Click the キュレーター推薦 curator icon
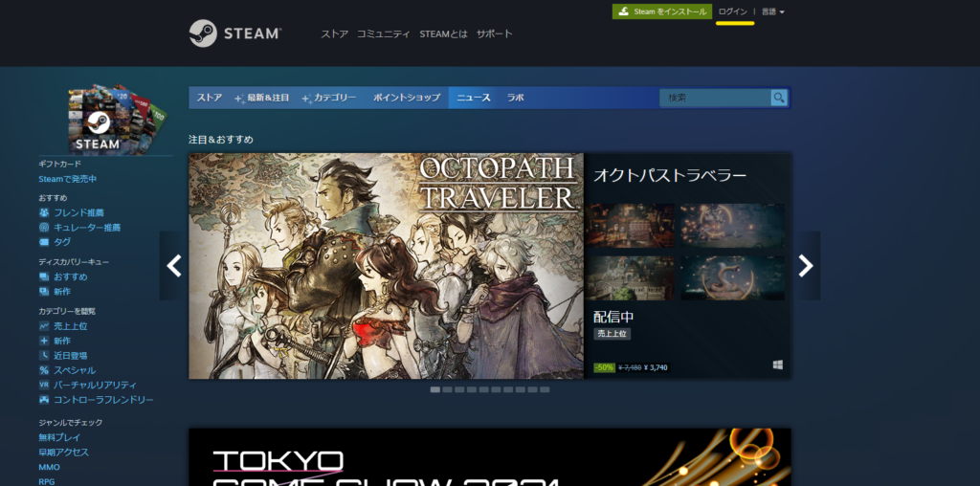 coord(44,228)
